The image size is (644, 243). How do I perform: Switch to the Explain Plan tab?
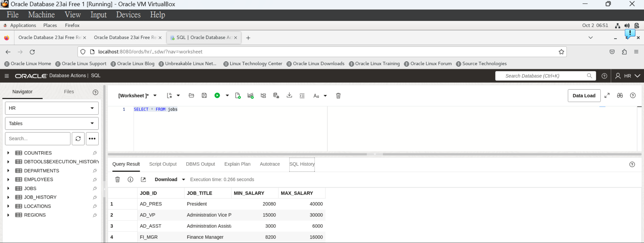[237, 164]
